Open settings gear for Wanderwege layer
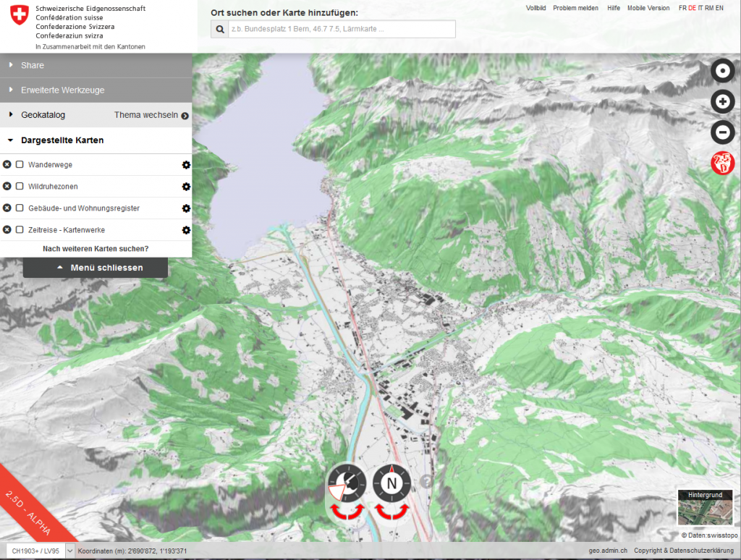 pos(186,165)
